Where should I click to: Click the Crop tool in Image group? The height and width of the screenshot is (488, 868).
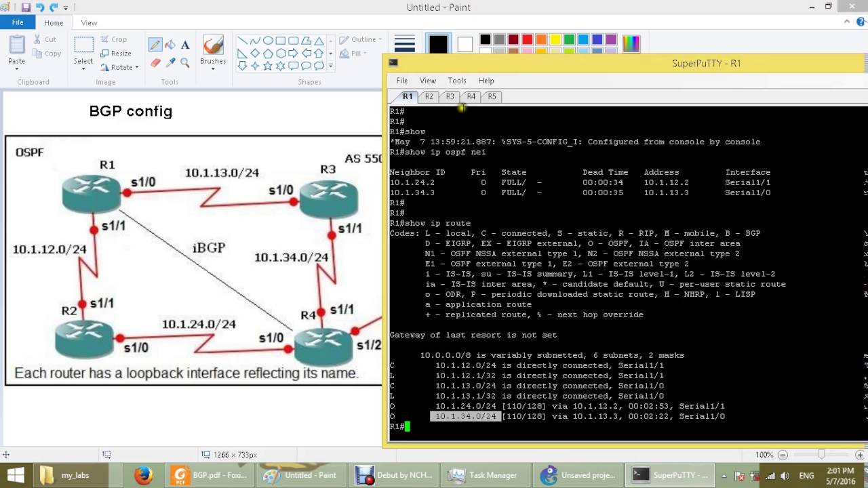[114, 39]
